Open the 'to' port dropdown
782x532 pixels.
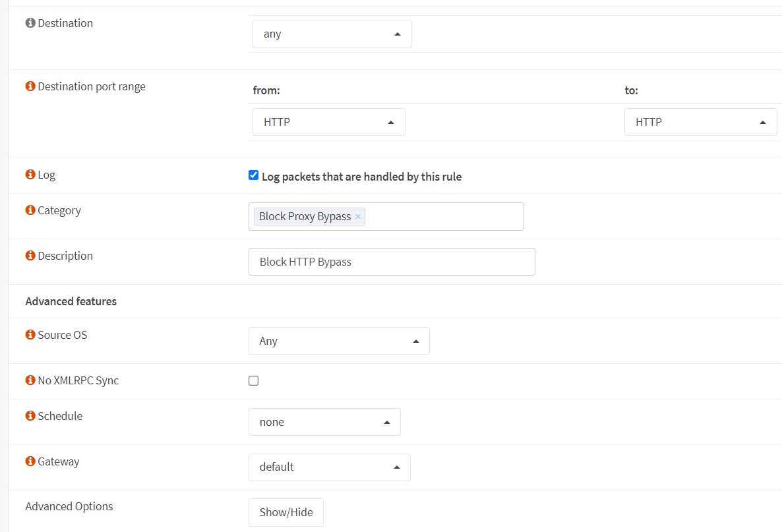click(x=700, y=122)
